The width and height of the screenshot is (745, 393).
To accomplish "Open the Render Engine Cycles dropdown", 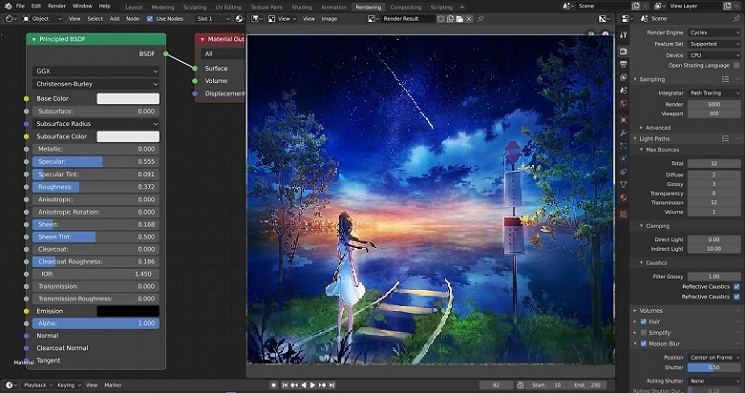I will [714, 32].
